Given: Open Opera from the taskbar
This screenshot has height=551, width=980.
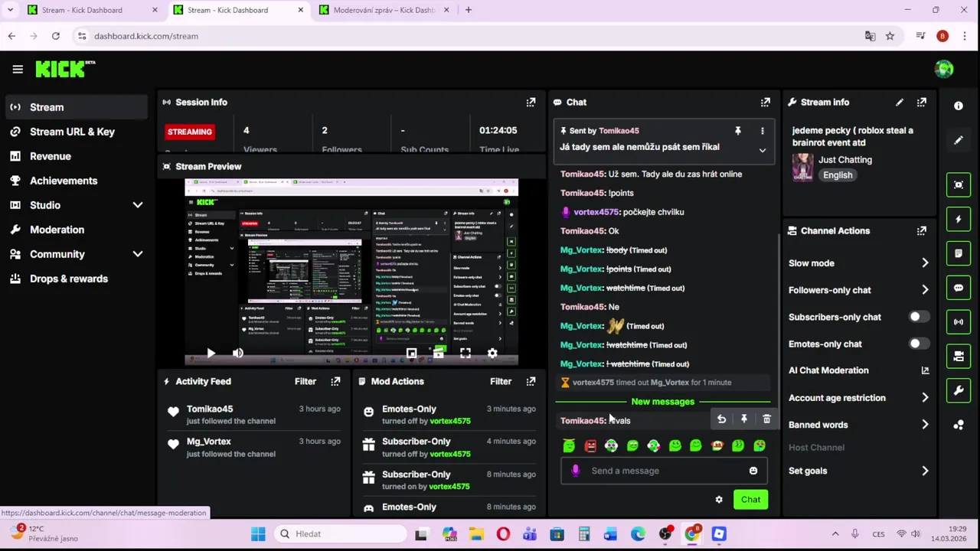Looking at the screenshot, I should point(503,533).
